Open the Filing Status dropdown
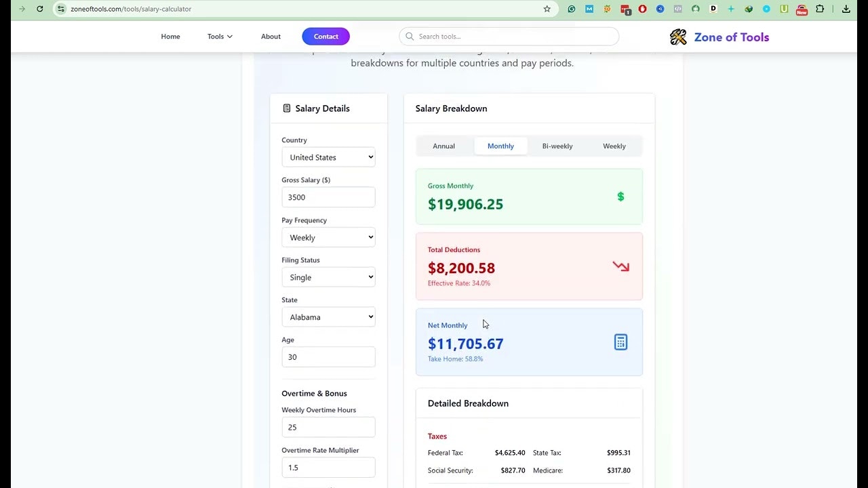The height and width of the screenshot is (488, 868). [x=328, y=277]
